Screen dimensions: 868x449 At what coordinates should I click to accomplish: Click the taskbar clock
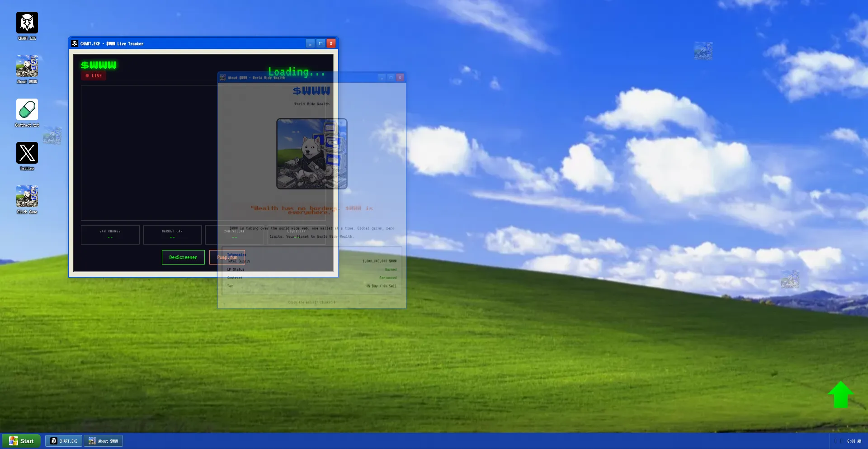click(854, 441)
